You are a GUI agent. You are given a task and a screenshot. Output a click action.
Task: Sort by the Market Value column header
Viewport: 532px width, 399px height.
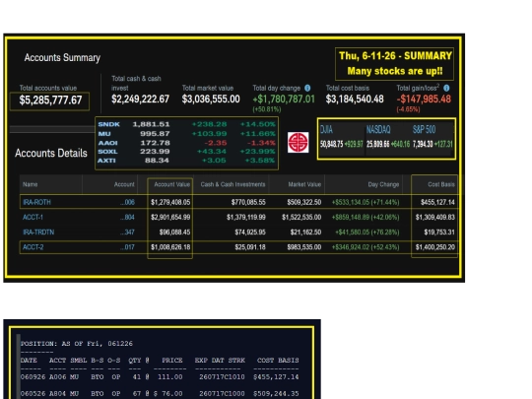pyautogui.click(x=304, y=184)
